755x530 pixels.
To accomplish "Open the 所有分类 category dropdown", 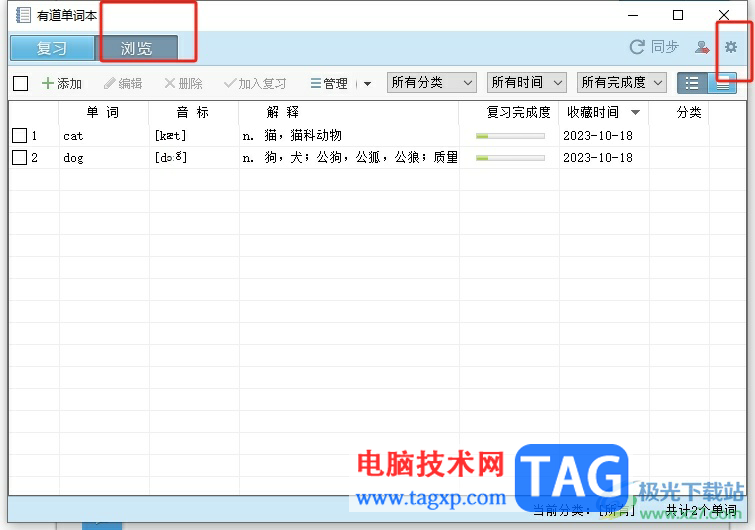I will 431,82.
